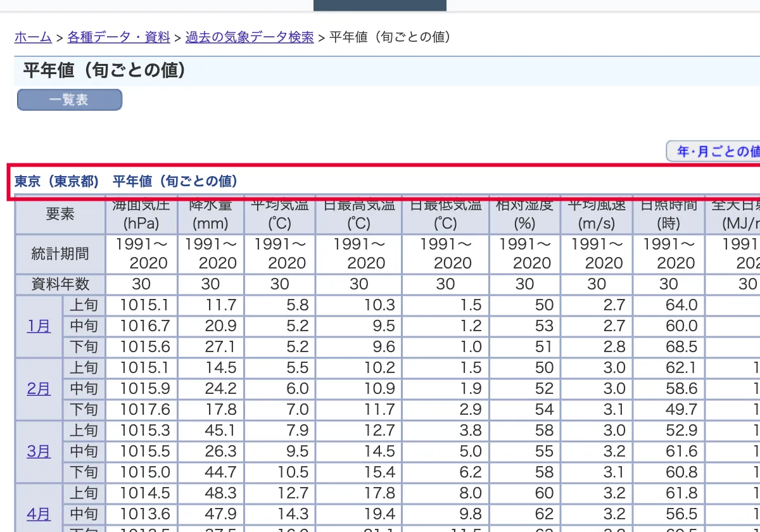Open the 2月 link
760x532 pixels.
(39, 389)
